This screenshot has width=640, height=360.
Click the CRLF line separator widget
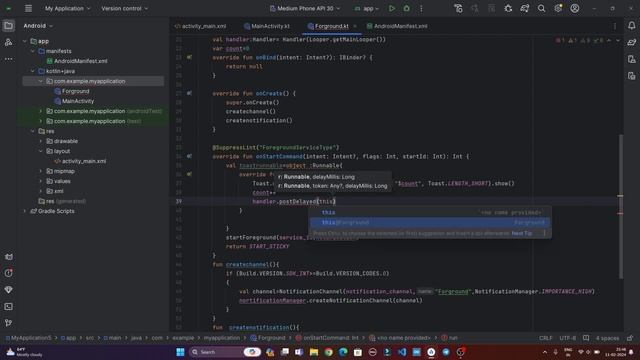click(545, 338)
